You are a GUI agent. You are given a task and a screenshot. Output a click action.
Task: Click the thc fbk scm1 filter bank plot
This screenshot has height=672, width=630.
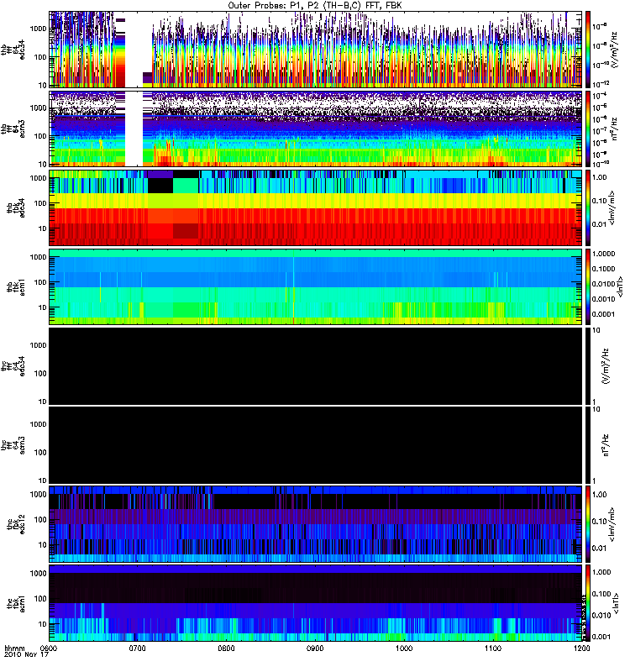click(x=316, y=603)
